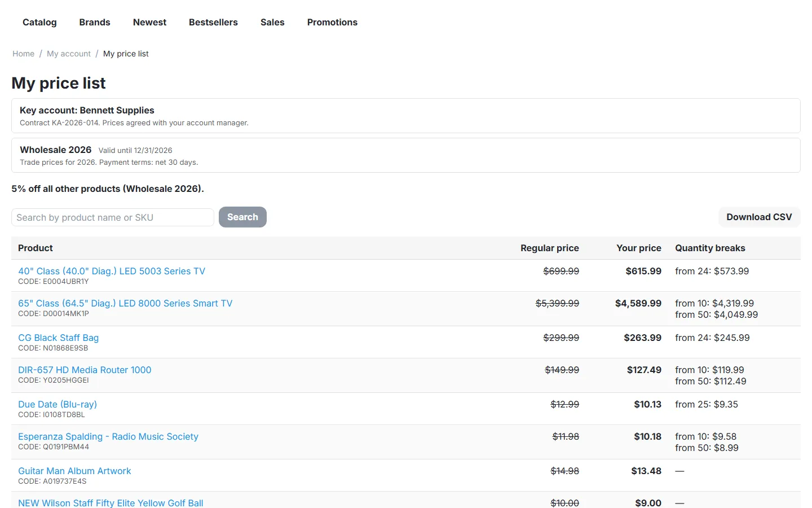Select the $10.18 Esperanza Spalding price
812x508 pixels.
coord(647,436)
